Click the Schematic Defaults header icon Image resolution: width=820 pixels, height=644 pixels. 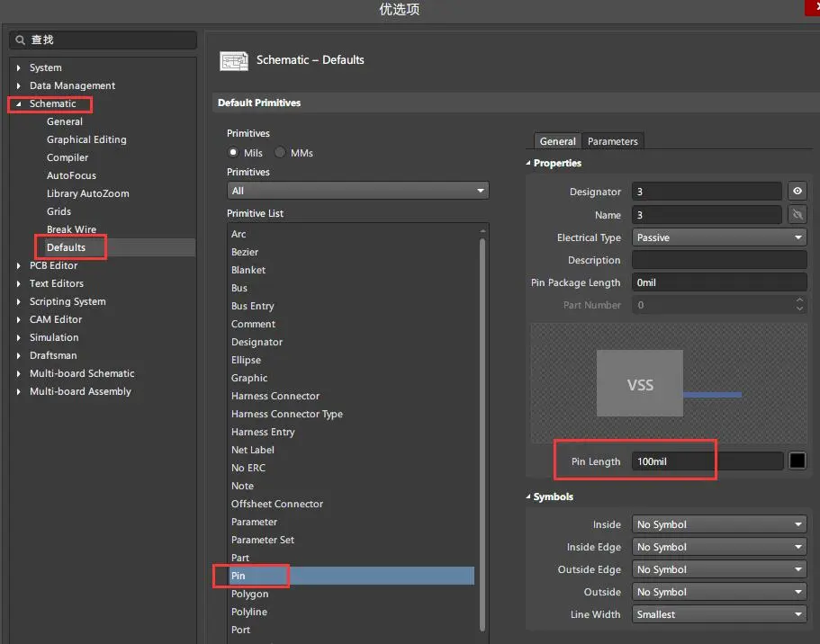coord(234,60)
